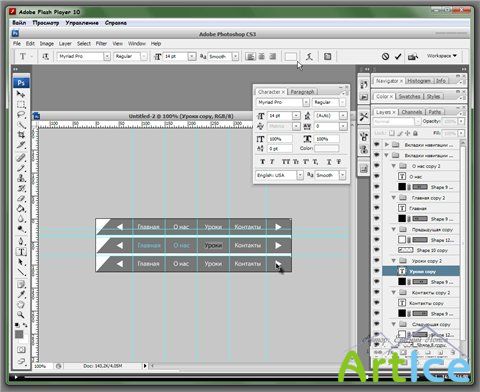Hide the Главная text layer
The width and height of the screenshot is (480, 392).
pos(377,208)
